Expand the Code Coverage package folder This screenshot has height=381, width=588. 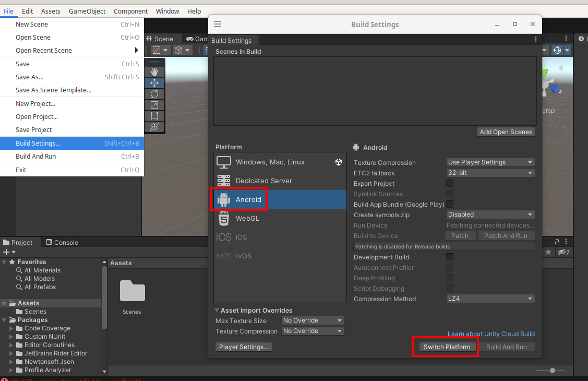[11, 328]
